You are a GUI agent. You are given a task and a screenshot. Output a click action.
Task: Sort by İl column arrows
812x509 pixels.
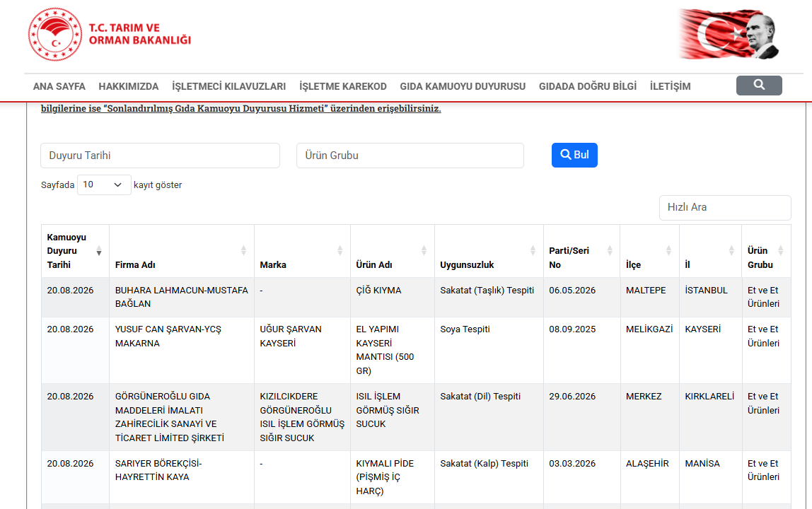731,251
